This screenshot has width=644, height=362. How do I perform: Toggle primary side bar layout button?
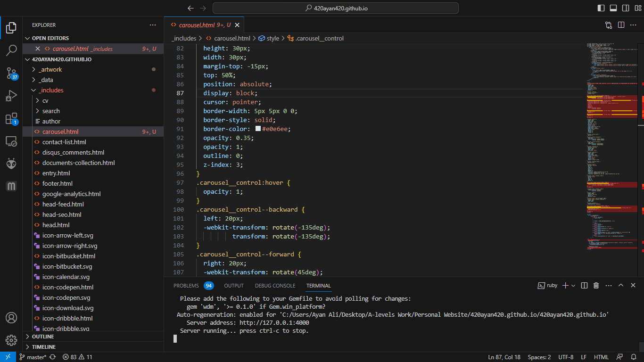click(x=601, y=8)
